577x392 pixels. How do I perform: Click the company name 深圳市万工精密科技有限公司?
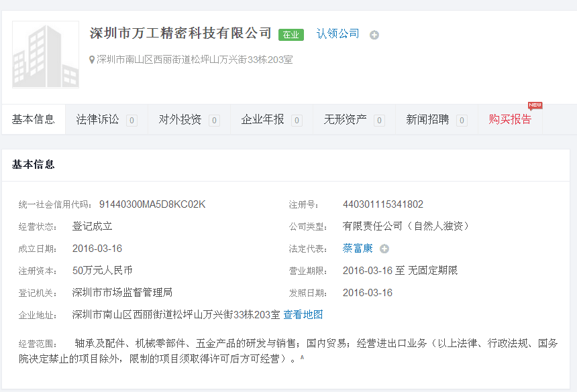click(x=181, y=34)
